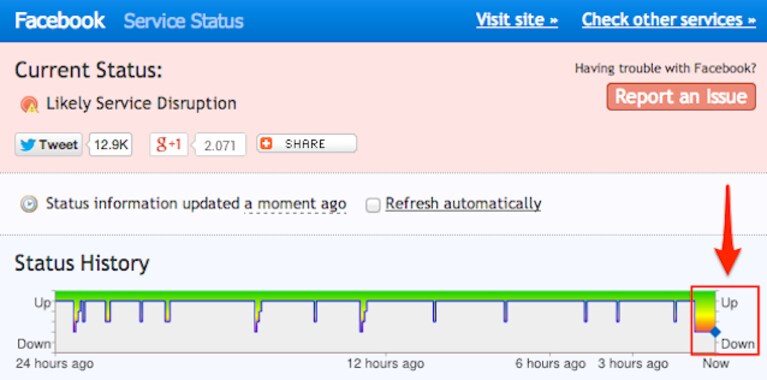The image size is (767, 380).
Task: Open the Check other services link
Action: (669, 20)
